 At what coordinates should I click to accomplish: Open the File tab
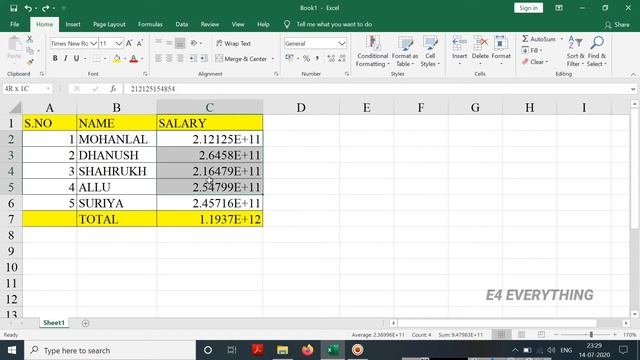[x=15, y=24]
